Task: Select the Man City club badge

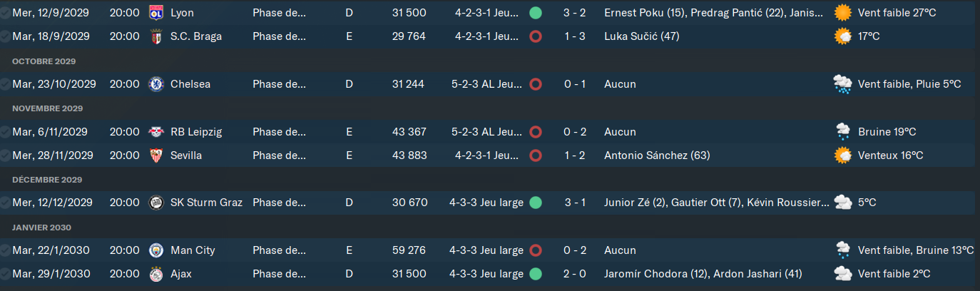Action: pyautogui.click(x=156, y=250)
